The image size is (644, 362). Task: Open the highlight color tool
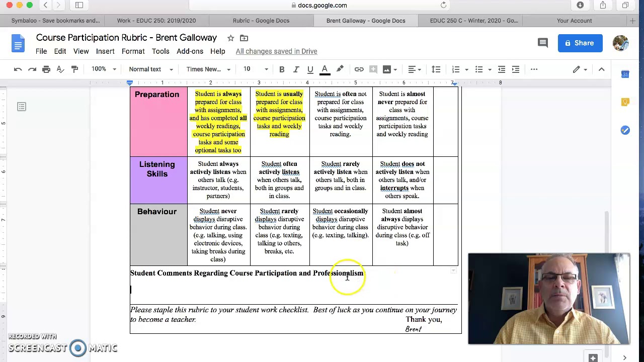pyautogui.click(x=340, y=69)
